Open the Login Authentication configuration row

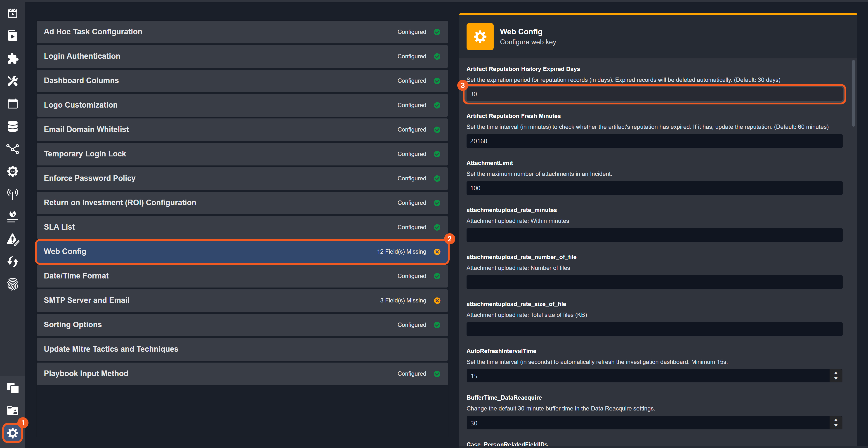click(x=242, y=56)
